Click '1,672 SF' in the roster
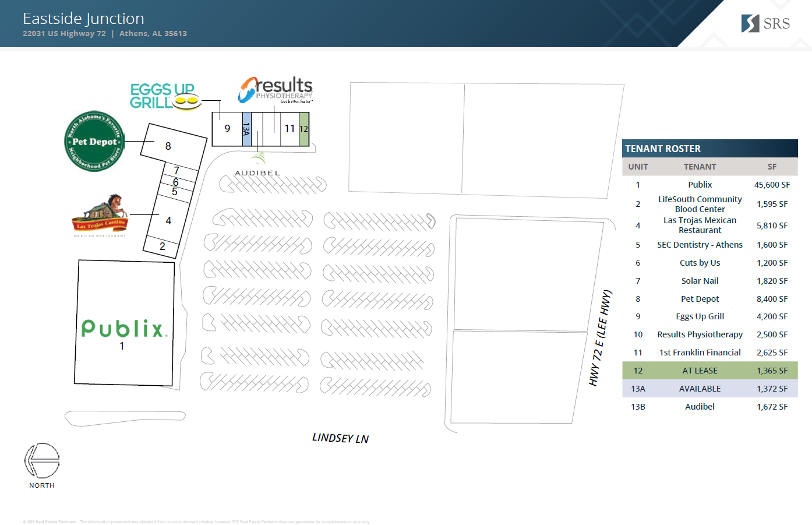The height and width of the screenshot is (525, 812). [772, 407]
